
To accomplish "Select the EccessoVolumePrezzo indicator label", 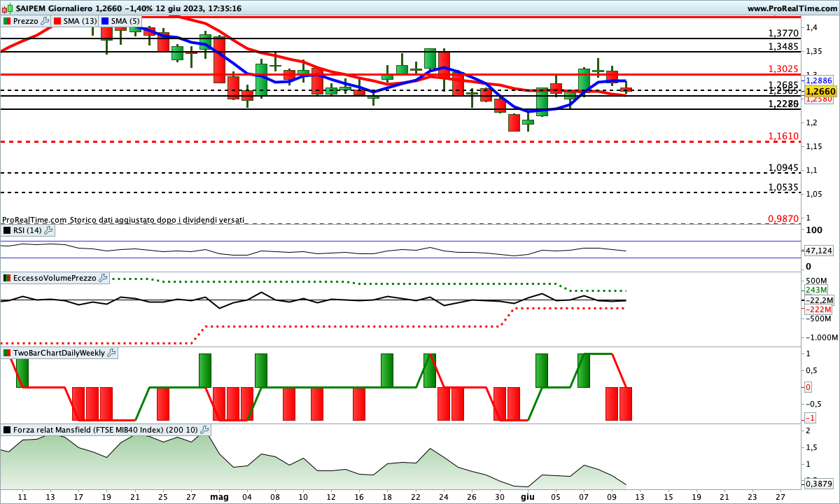I will (55, 278).
